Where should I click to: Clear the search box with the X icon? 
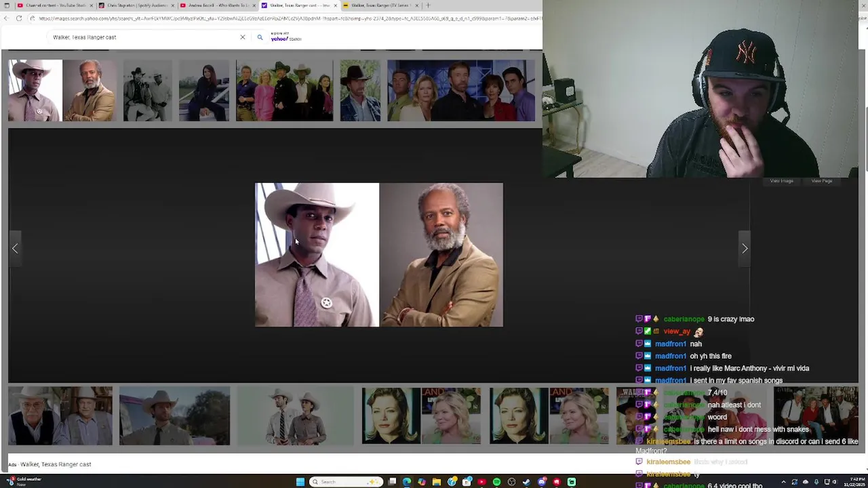242,37
